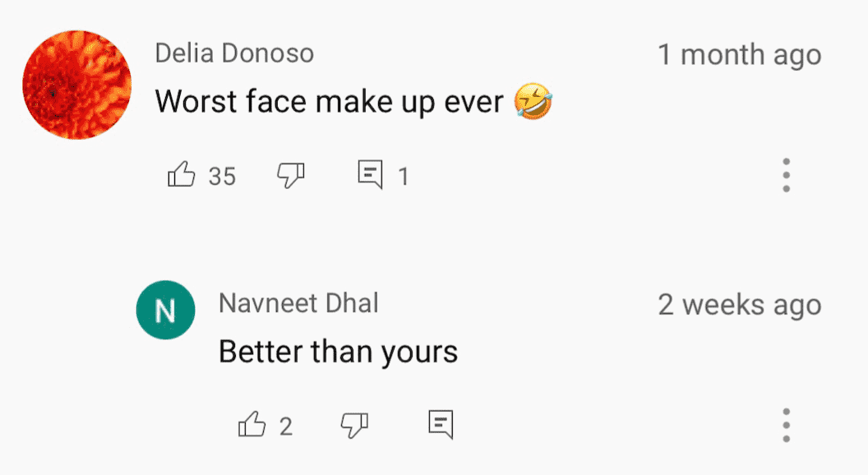This screenshot has width=868, height=475.
Task: Select the "Worst face make up ever" comment text
Action: click(329, 102)
